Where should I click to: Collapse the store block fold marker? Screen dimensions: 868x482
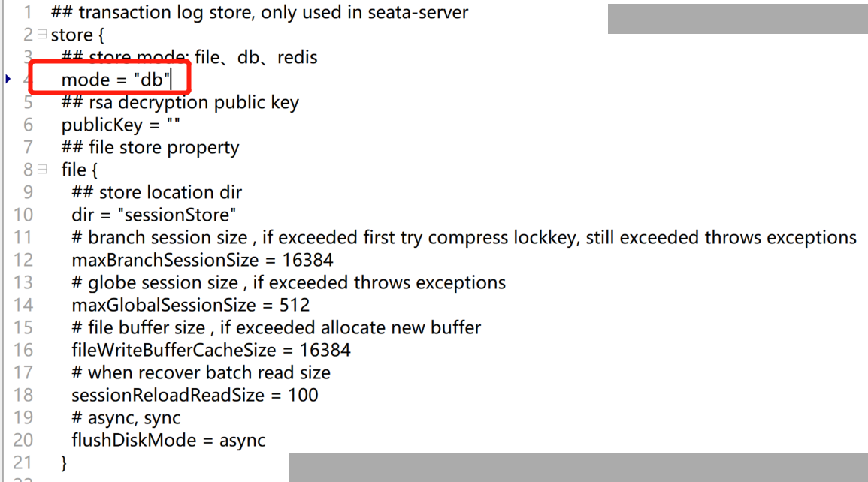point(42,35)
